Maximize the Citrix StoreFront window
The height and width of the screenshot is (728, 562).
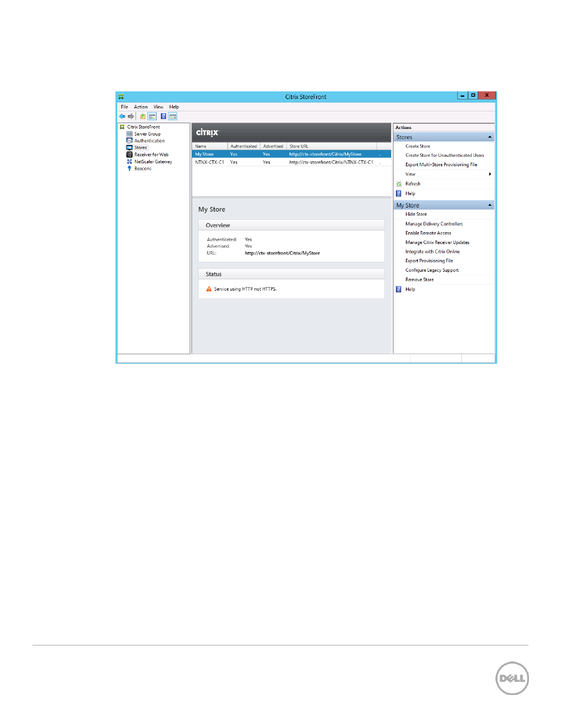[x=473, y=95]
